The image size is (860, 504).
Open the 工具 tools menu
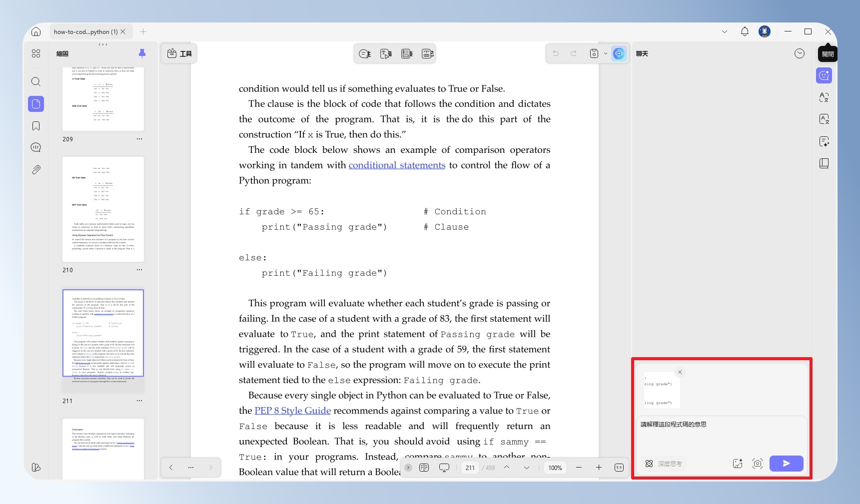pyautogui.click(x=179, y=53)
